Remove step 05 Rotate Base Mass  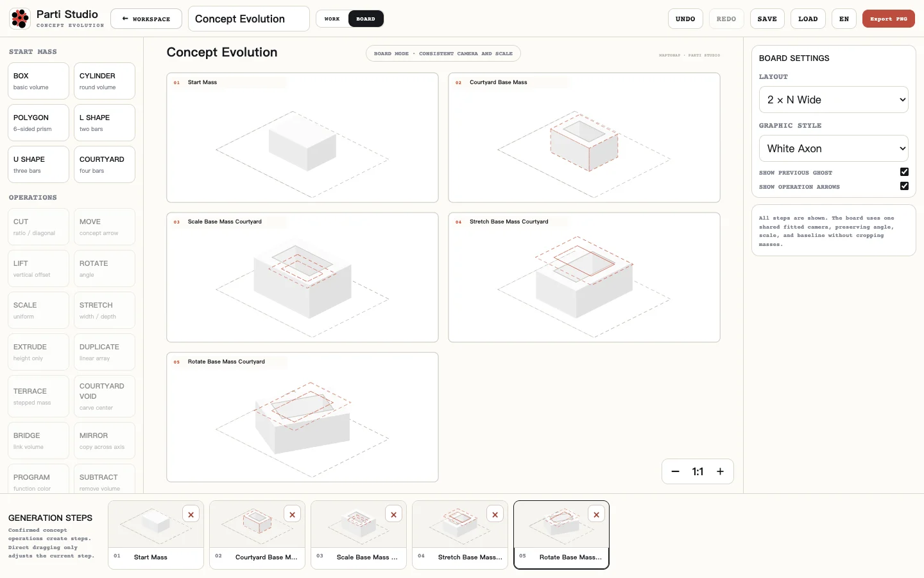click(596, 514)
